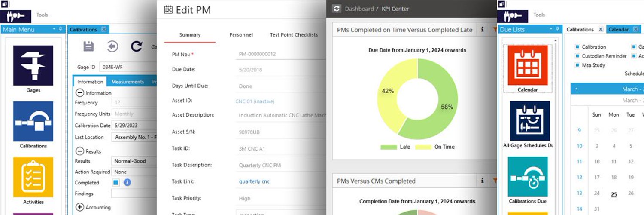Click the Save floppy disk icon
The image size is (644, 215).
(x=88, y=46)
